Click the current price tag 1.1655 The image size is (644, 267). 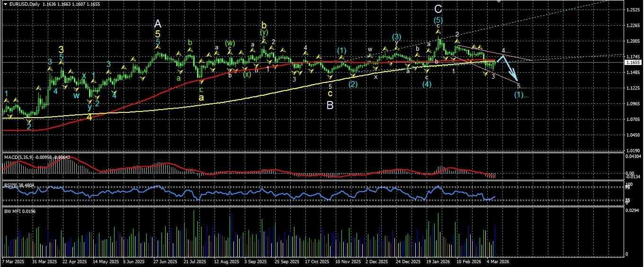(634, 62)
